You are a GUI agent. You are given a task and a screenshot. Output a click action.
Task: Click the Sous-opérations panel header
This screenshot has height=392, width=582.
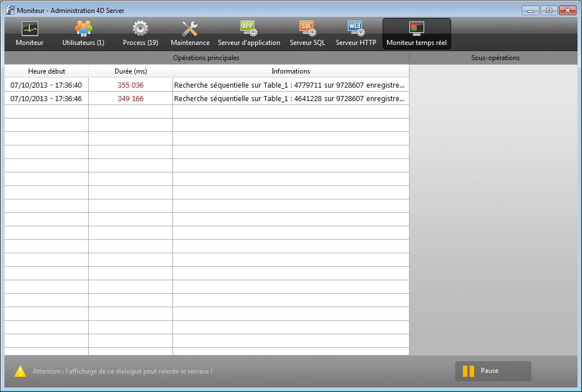(495, 58)
